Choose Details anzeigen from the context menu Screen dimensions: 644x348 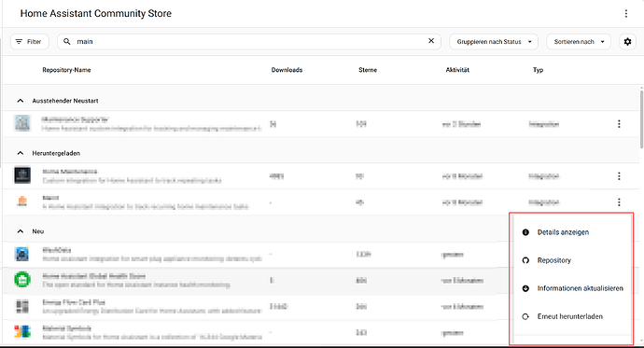click(572, 232)
